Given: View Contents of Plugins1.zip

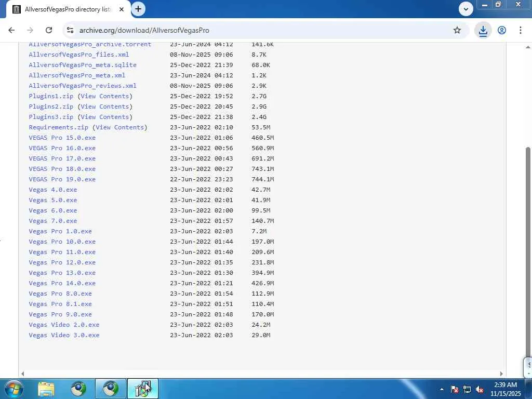Looking at the screenshot, I should [105, 96].
